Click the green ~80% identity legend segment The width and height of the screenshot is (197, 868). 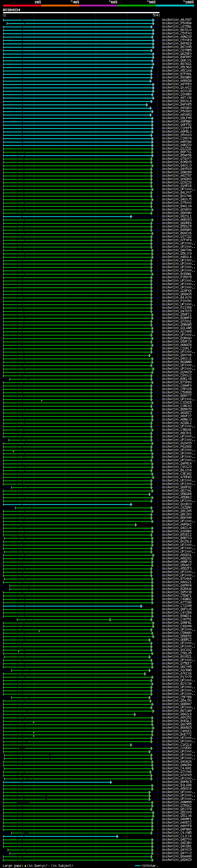click(137, 6)
